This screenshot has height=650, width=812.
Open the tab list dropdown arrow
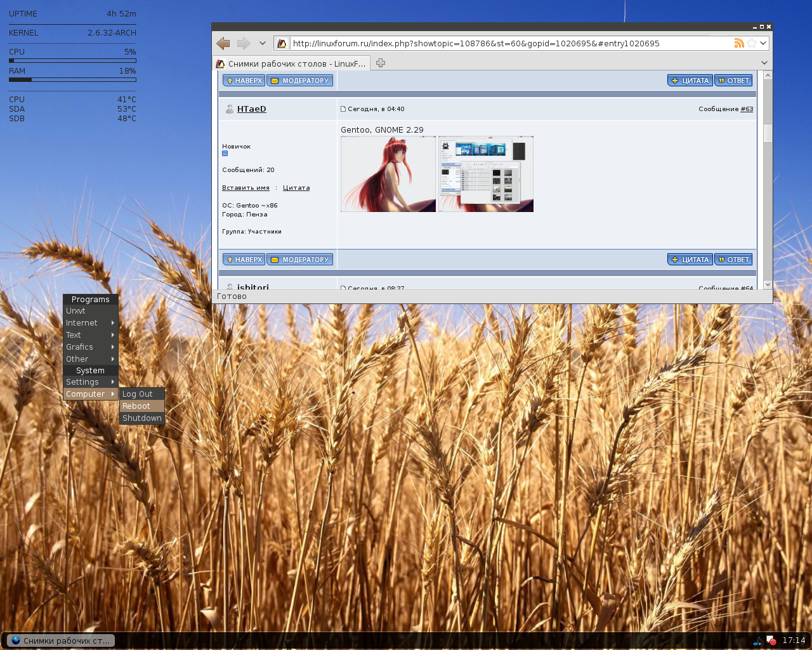point(764,63)
